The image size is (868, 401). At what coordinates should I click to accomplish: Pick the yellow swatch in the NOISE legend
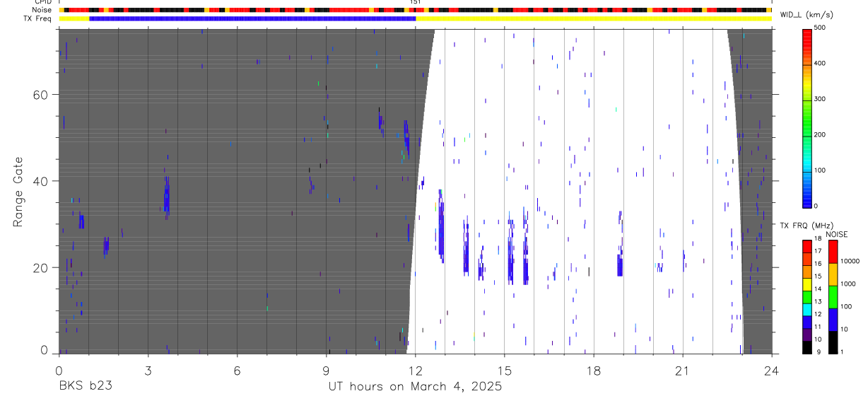(x=833, y=274)
